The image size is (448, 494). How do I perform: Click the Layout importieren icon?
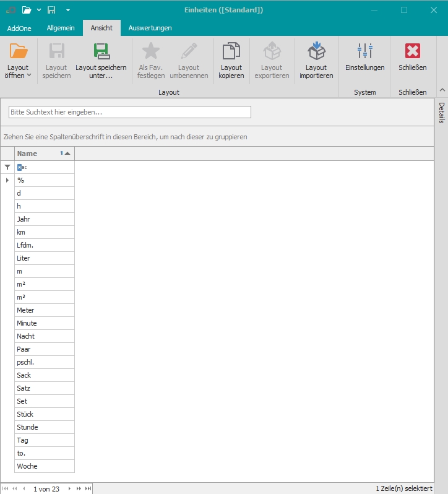[x=316, y=52]
